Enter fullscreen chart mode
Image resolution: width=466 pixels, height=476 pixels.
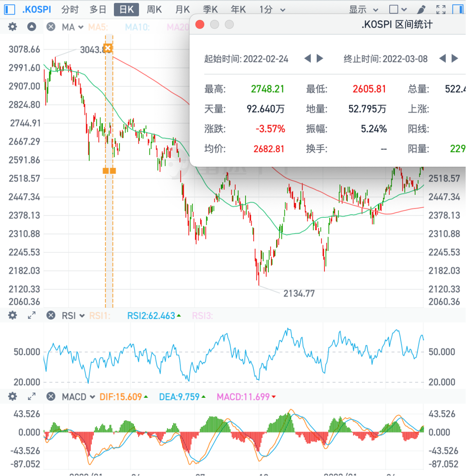tap(441, 10)
